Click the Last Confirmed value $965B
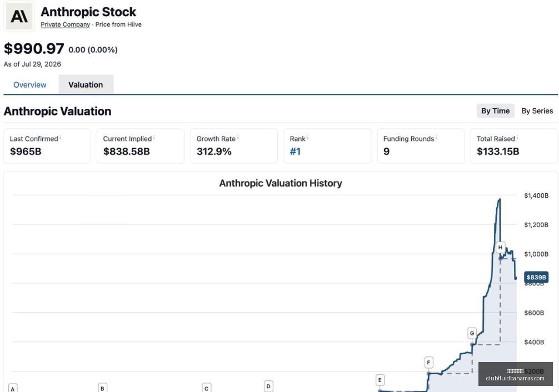The height and width of the screenshot is (392, 559). coord(26,152)
